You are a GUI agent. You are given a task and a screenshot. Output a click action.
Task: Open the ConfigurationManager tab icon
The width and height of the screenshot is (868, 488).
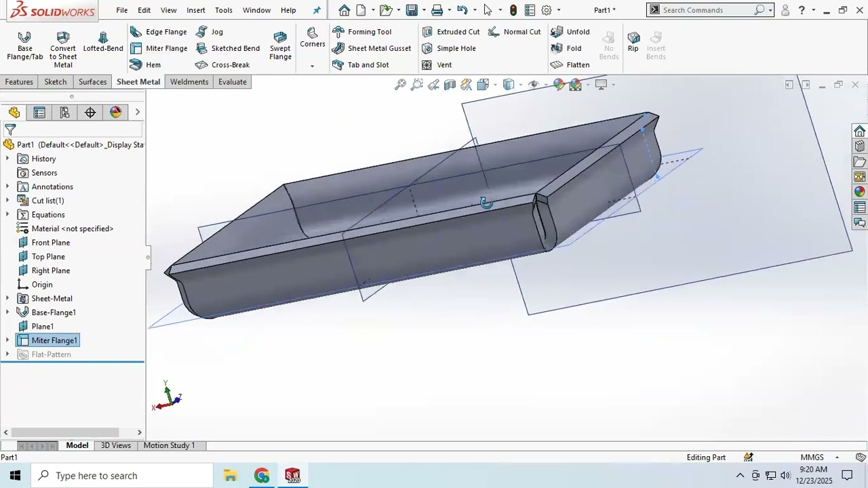tap(65, 113)
